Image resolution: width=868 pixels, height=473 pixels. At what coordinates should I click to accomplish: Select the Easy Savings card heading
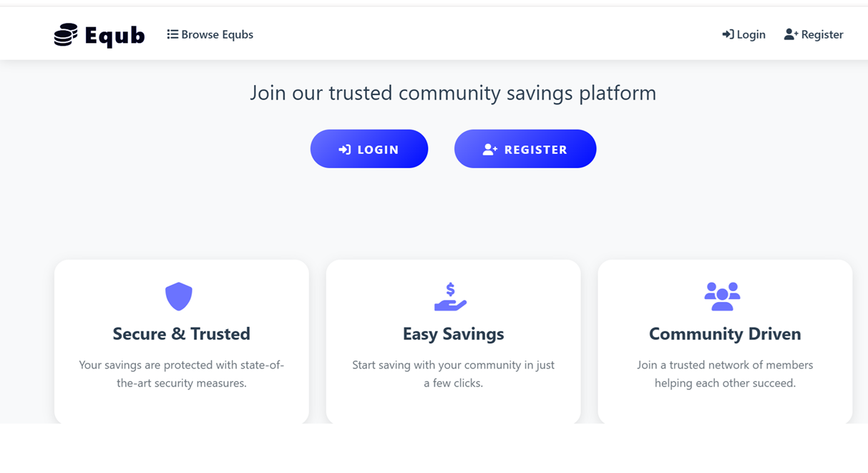(x=454, y=333)
